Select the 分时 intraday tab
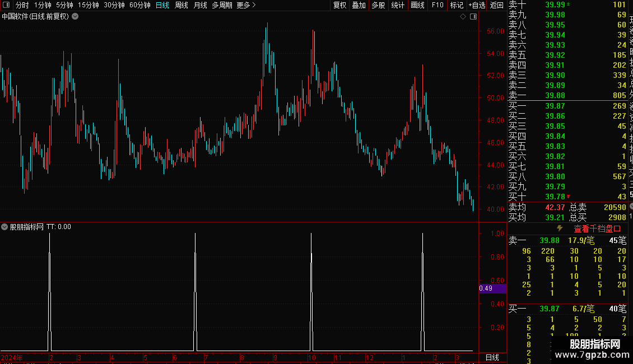Viewport: 633px width, 364px height. (x=22, y=5)
